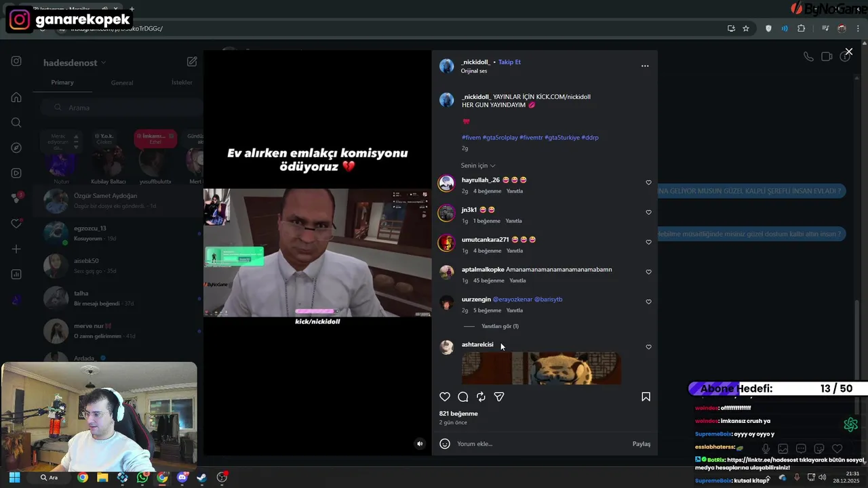This screenshot has height=488, width=868.
Task: Click the Paylaş post button
Action: point(642,444)
